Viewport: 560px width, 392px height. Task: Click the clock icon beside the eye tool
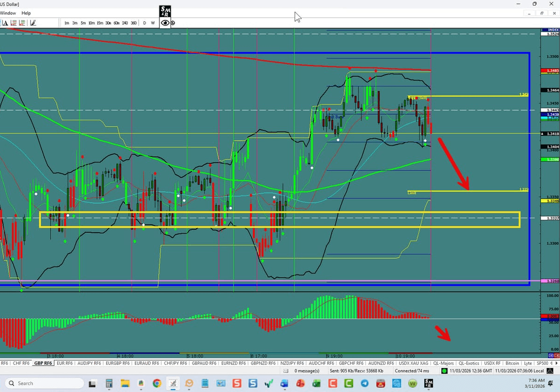point(173,22)
